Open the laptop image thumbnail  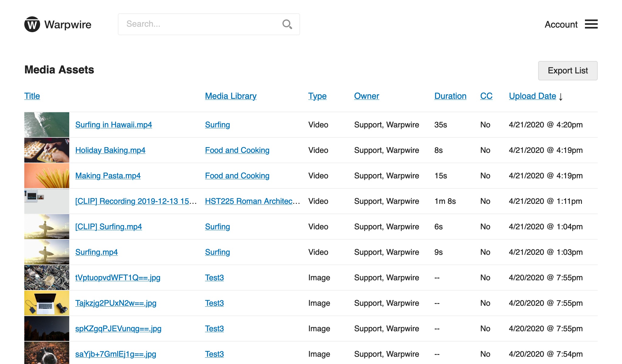click(x=47, y=303)
